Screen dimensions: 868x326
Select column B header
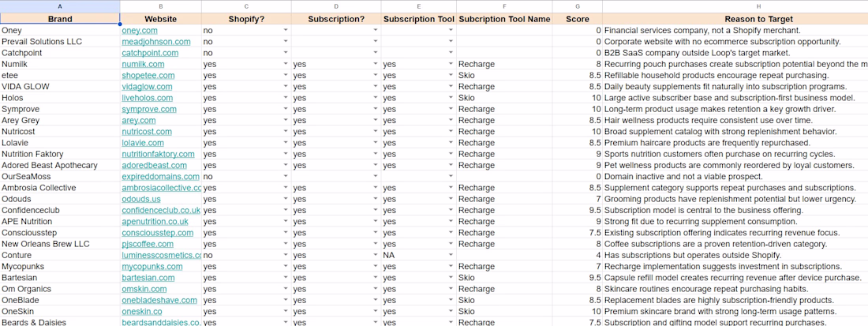pyautogui.click(x=160, y=6)
